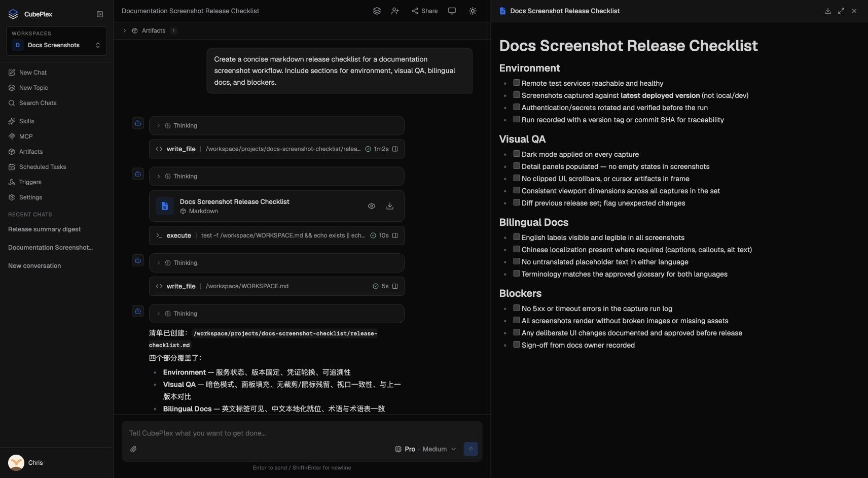The width and height of the screenshot is (868, 478).
Task: Open the Pro · Medium model dropdown
Action: 425,449
